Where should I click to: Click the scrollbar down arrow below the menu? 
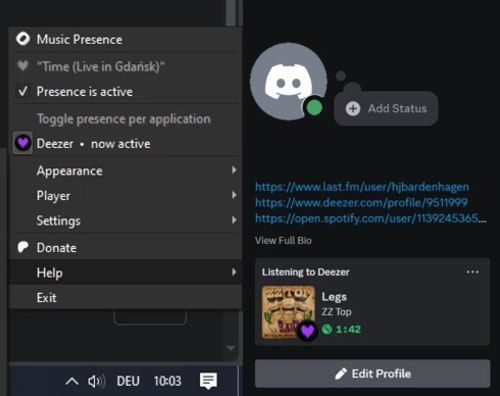231,348
